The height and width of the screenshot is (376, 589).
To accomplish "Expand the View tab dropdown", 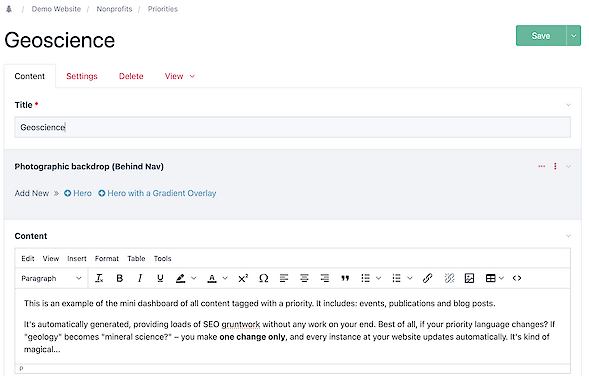I will [x=180, y=76].
